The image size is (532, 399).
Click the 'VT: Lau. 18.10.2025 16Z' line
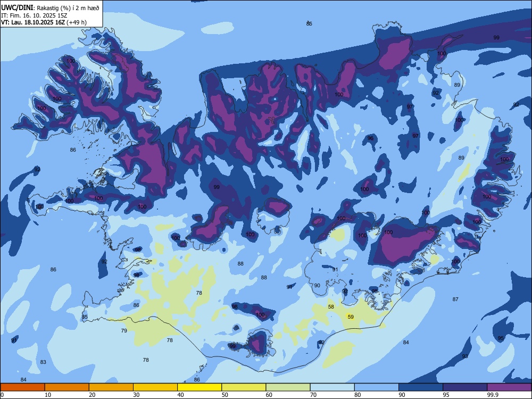[33, 22]
